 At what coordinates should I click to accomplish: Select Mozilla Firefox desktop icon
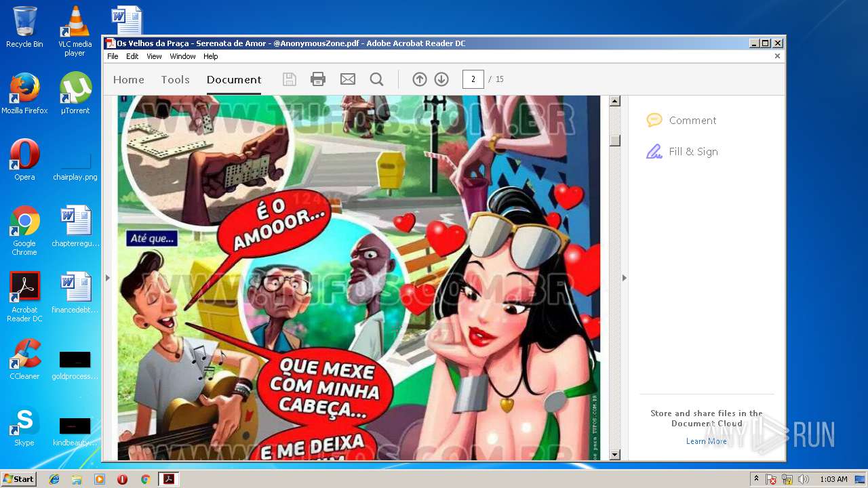point(24,93)
